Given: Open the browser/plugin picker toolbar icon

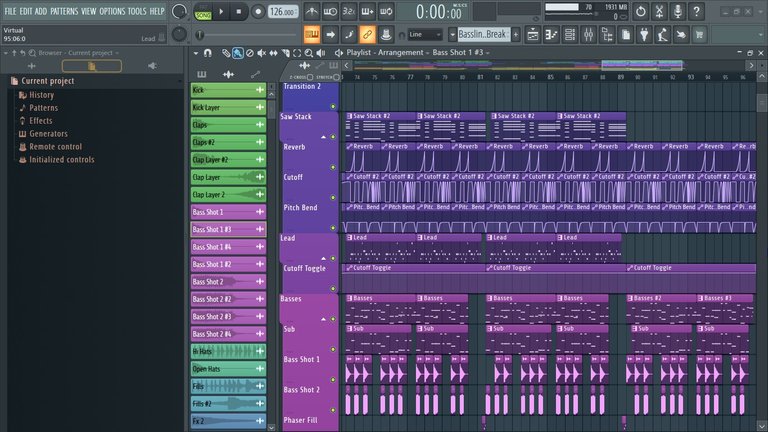Looking at the screenshot, I should tap(607, 35).
